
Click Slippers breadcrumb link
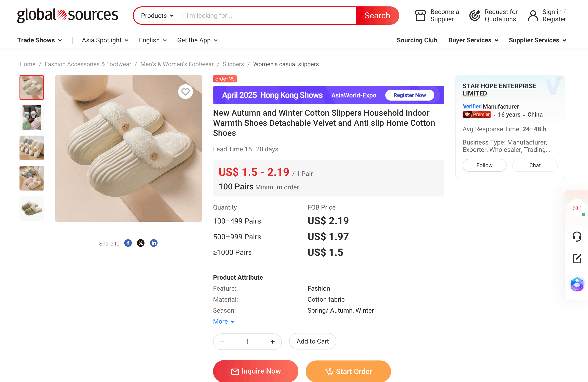233,64
